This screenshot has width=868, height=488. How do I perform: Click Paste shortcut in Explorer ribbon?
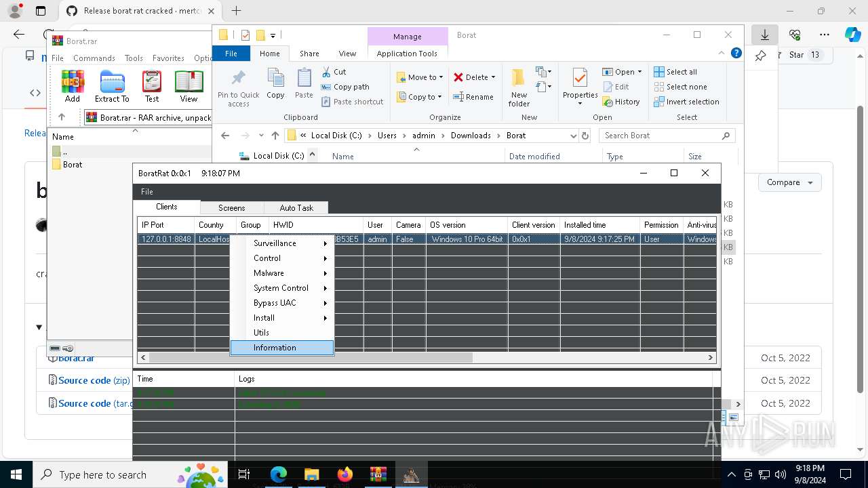(x=353, y=102)
